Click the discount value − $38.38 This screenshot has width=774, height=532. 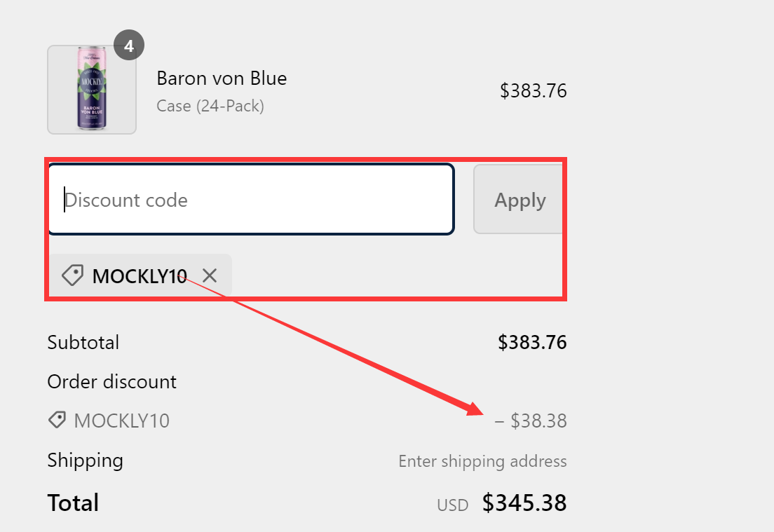(x=531, y=420)
